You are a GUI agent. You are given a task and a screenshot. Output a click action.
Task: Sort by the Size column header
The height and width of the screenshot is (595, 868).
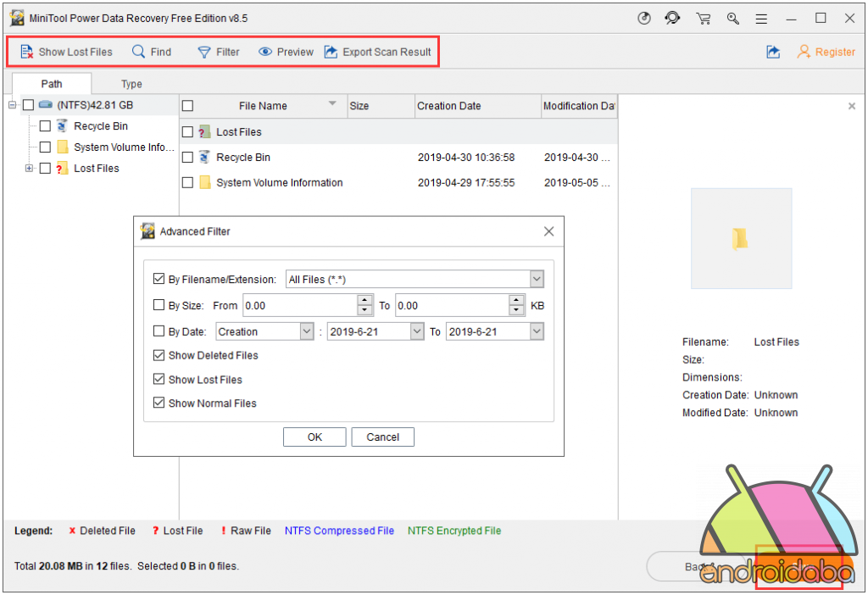381,106
